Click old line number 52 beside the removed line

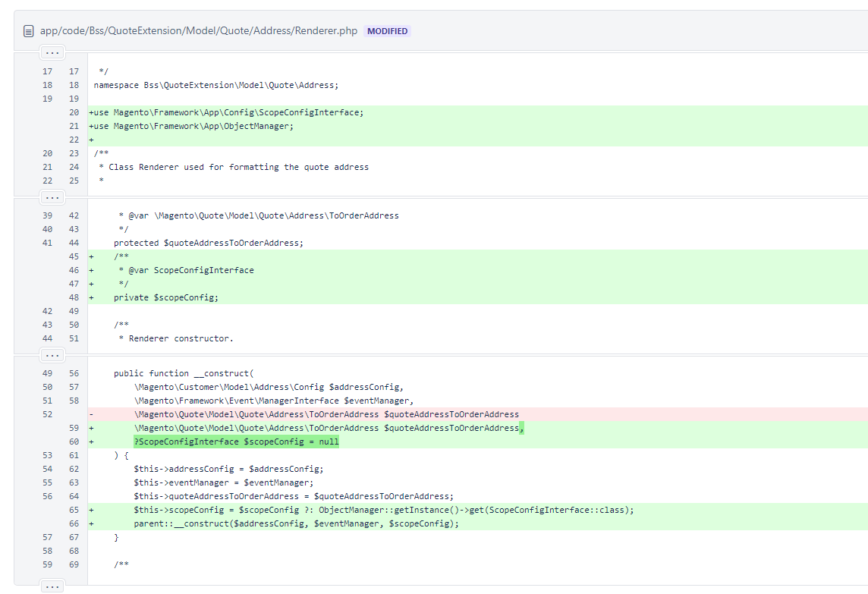tap(48, 414)
